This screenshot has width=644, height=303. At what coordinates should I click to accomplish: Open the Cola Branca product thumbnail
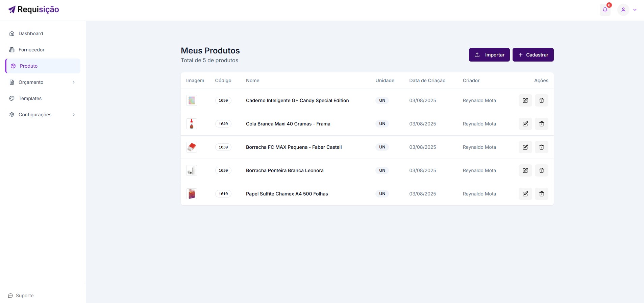pyautogui.click(x=192, y=124)
